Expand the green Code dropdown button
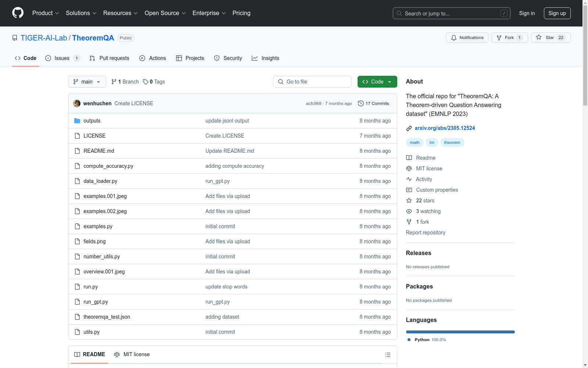The height and width of the screenshot is (368, 588). [377, 82]
